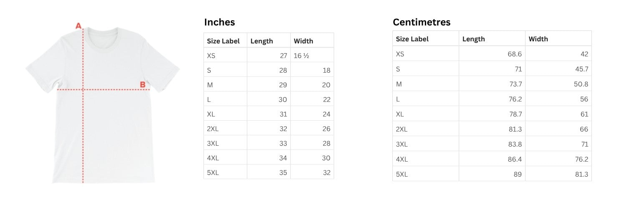The height and width of the screenshot is (200, 644).
Task: Click the 5XL label in the Inches table
Action: pos(212,172)
